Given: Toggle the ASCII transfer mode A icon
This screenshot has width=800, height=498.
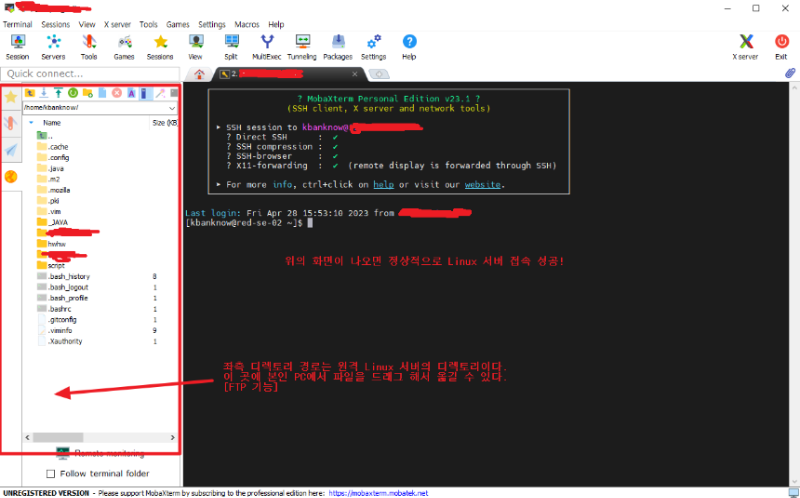Looking at the screenshot, I should click(131, 93).
